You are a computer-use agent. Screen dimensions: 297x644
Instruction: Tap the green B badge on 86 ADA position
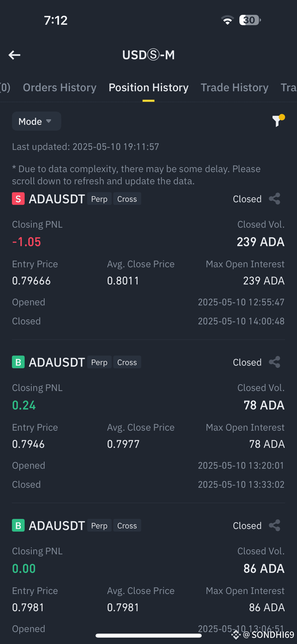[18, 525]
